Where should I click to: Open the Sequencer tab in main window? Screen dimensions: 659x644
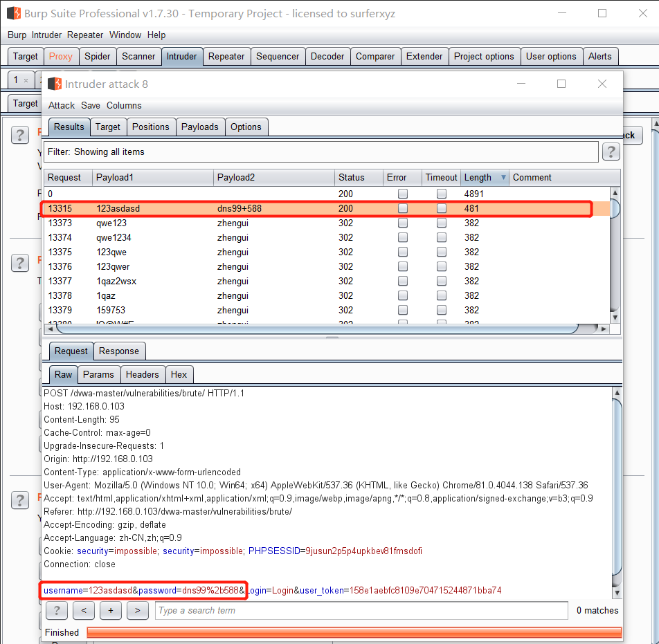click(278, 56)
